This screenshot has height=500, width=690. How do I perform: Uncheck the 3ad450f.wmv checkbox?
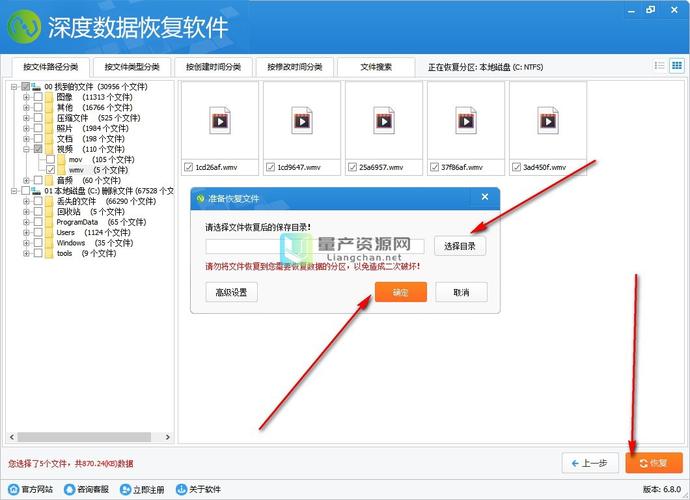coord(516,167)
